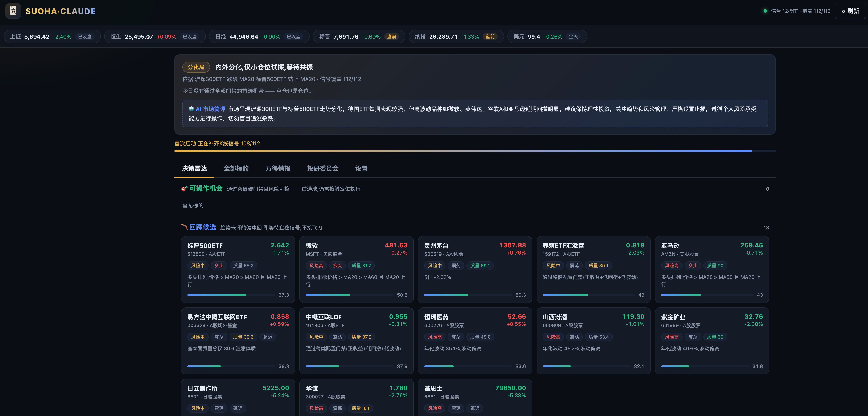Click 延迟 tag on 易方达中概互联网ETF card
The height and width of the screenshot is (416, 868).
268,337
